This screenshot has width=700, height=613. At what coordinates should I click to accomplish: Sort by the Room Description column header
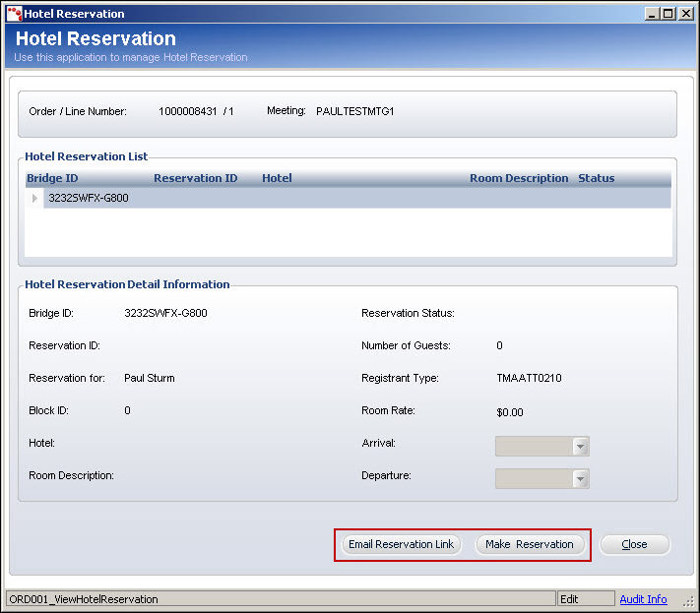tap(519, 178)
